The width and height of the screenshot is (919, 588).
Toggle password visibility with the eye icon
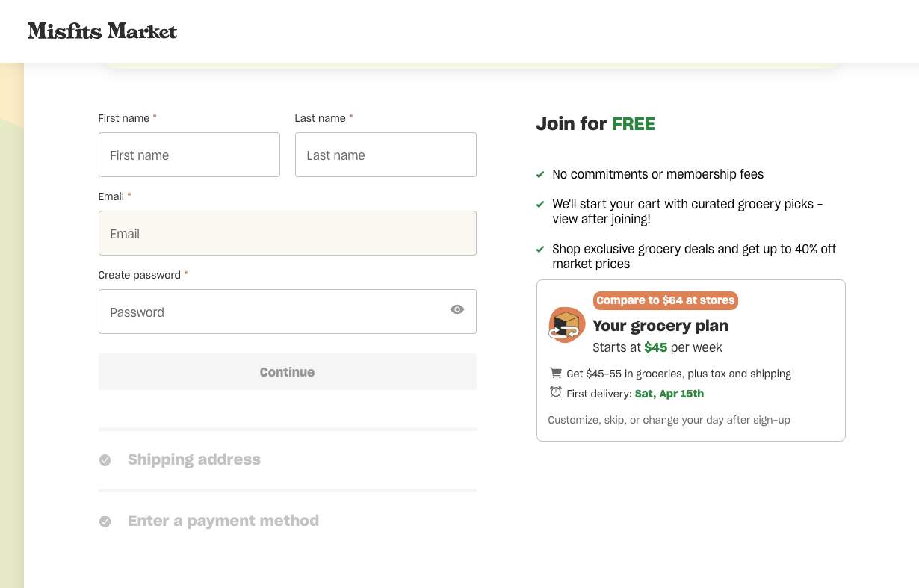point(457,309)
